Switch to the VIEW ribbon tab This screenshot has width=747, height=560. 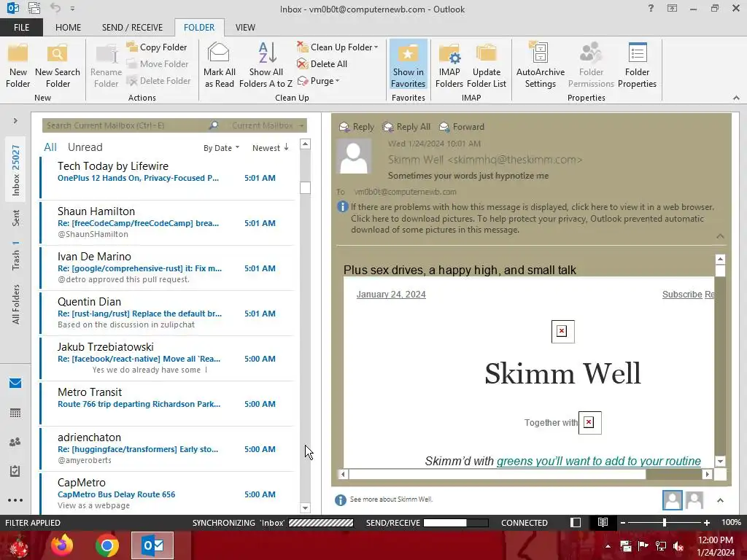245,28
